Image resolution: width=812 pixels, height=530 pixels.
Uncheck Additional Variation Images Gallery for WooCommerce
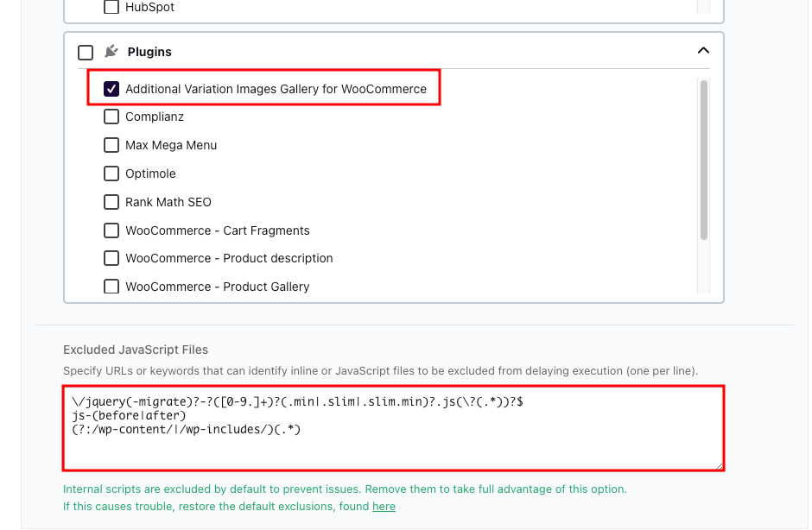[111, 89]
